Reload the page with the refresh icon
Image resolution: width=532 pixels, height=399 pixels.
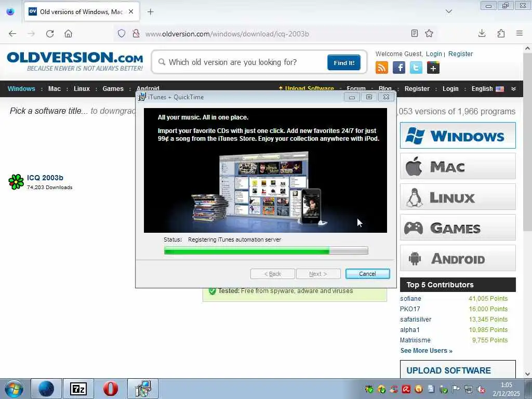pyautogui.click(x=50, y=34)
